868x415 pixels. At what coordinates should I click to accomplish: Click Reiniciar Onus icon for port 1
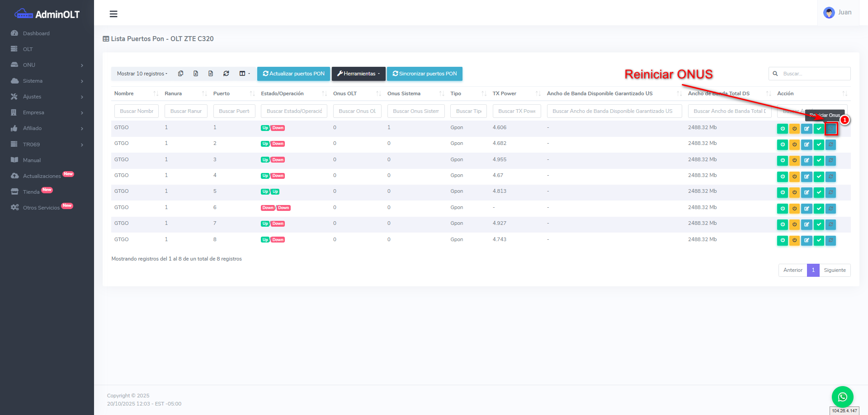tap(831, 129)
